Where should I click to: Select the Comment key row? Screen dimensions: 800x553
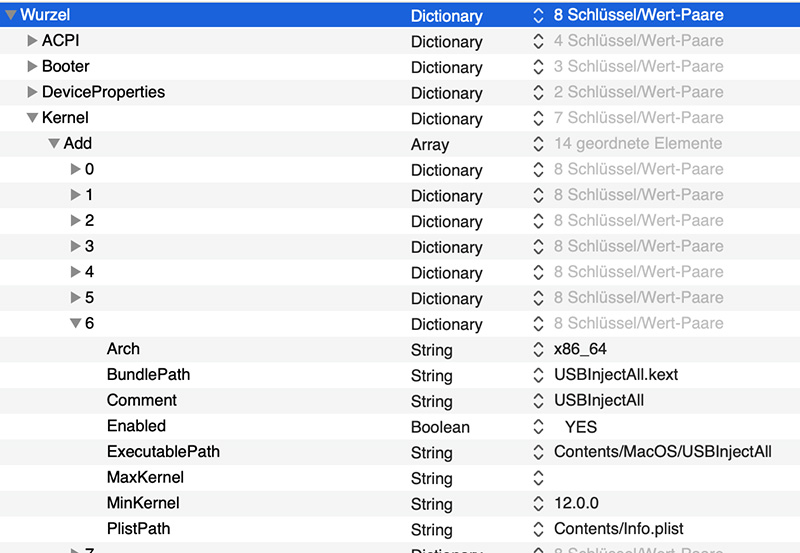(142, 401)
